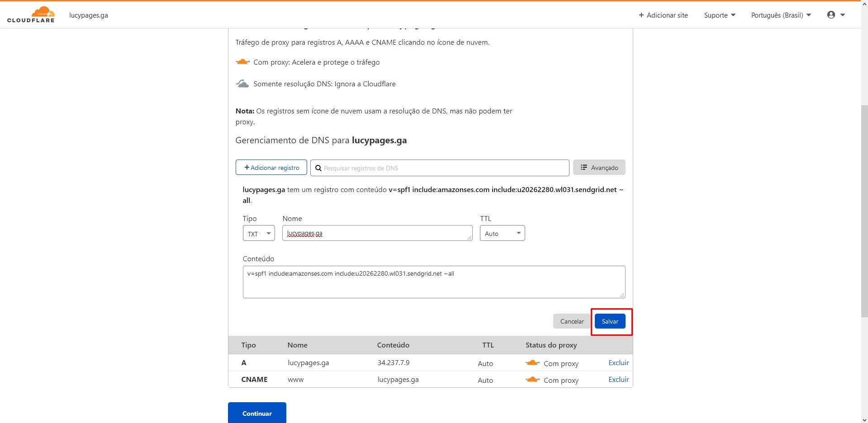
Task: Click the A record type cell
Action: [x=244, y=362]
